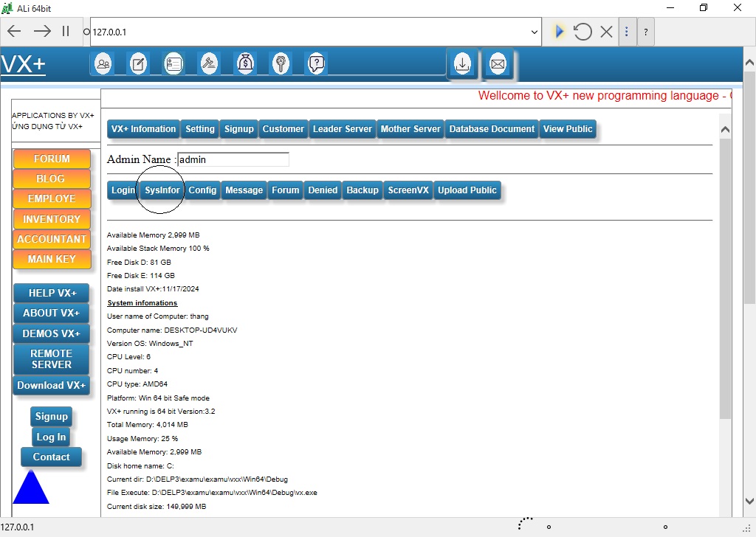Switch to the Customer tab
756x537 pixels.
(283, 128)
